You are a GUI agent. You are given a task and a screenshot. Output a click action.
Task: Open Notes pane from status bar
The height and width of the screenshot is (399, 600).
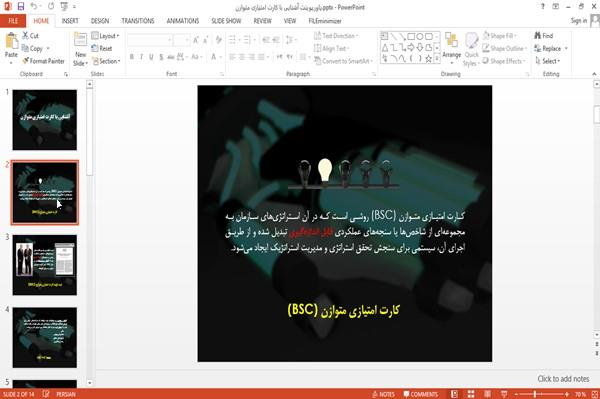tap(383, 394)
